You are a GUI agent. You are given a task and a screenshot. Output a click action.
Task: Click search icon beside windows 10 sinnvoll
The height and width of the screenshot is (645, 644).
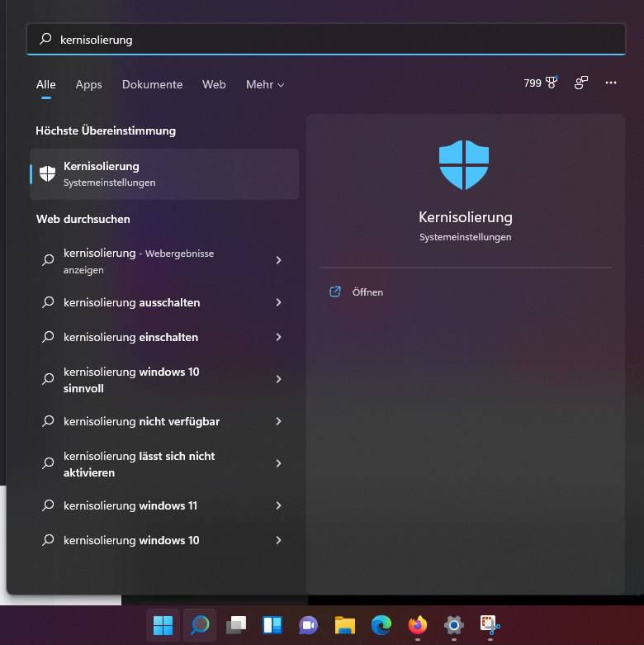coord(48,379)
